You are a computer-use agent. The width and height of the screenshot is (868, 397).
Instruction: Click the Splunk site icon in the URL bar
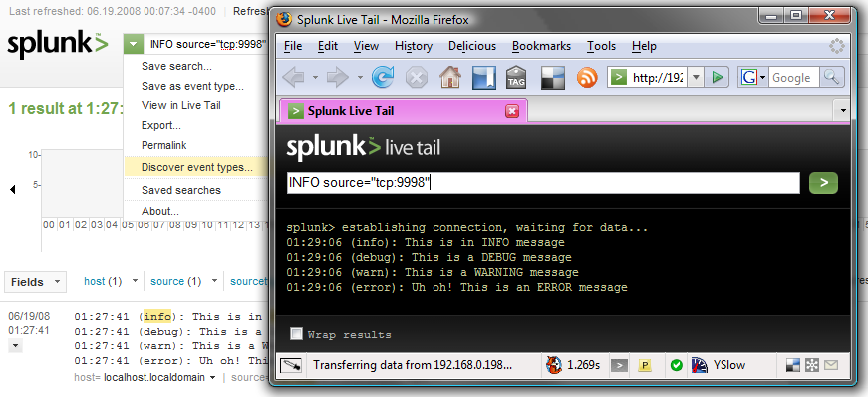click(618, 77)
